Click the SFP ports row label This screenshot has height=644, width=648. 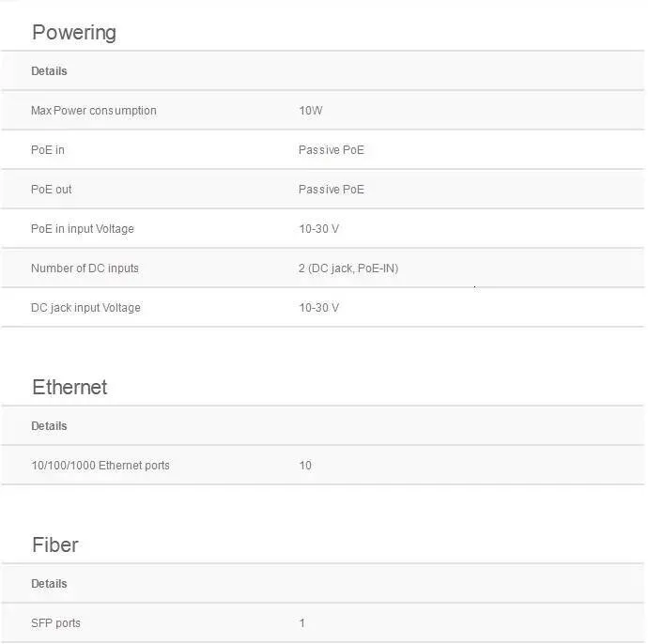(x=55, y=623)
